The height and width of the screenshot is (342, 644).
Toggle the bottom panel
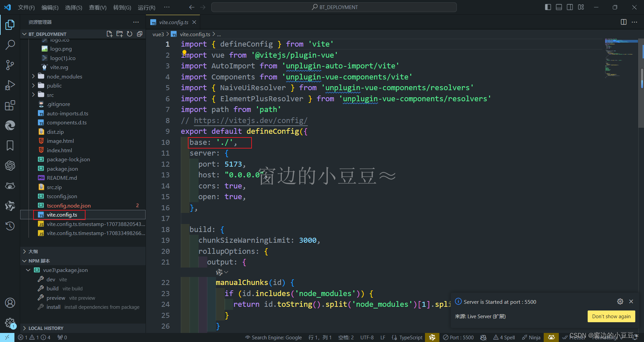tap(559, 7)
